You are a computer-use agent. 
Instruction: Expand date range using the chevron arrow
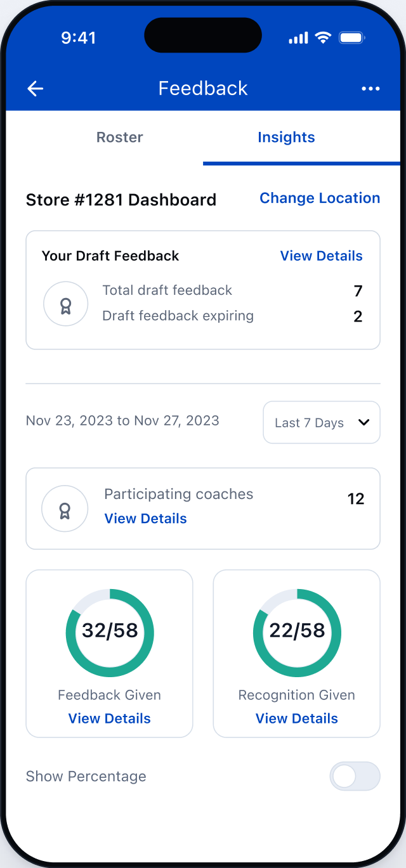[x=363, y=422]
